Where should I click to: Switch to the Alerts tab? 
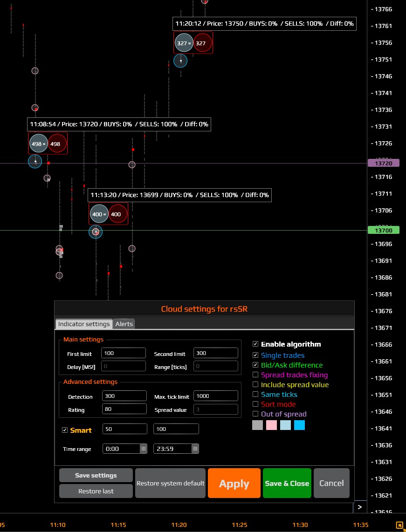124,324
